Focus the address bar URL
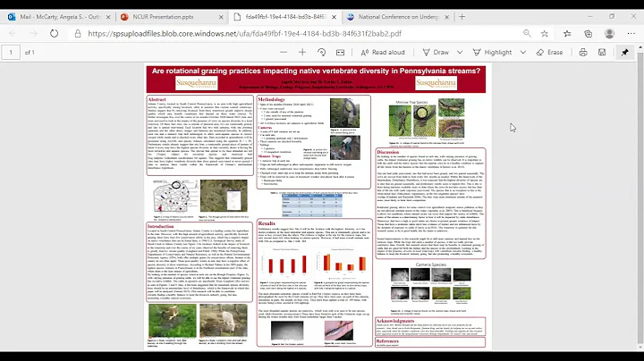644x361 pixels. (245, 34)
